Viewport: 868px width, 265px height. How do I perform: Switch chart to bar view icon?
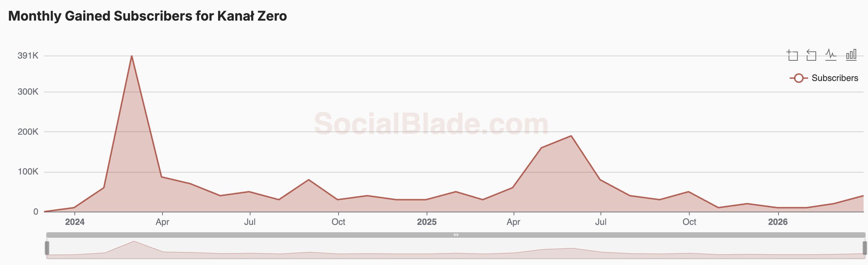coord(851,55)
